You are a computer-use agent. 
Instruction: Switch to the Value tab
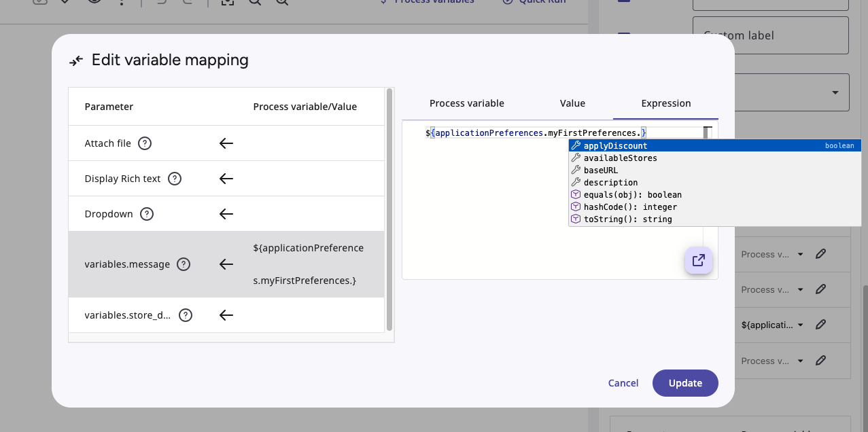(572, 103)
